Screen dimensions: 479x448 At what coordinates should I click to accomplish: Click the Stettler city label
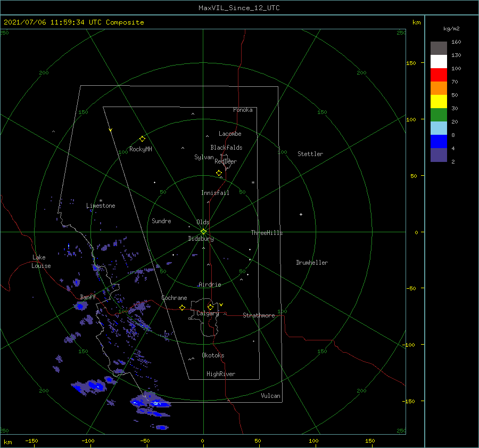coord(310,154)
